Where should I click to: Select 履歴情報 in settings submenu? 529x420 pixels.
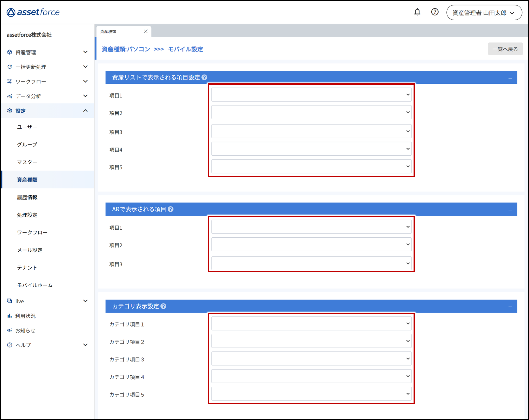pyautogui.click(x=27, y=197)
